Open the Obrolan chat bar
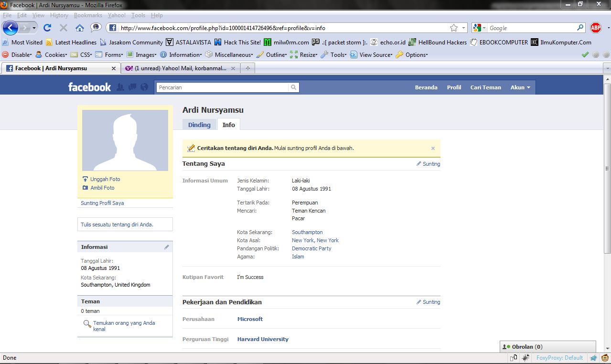This screenshot has width=611, height=364. pos(548,347)
